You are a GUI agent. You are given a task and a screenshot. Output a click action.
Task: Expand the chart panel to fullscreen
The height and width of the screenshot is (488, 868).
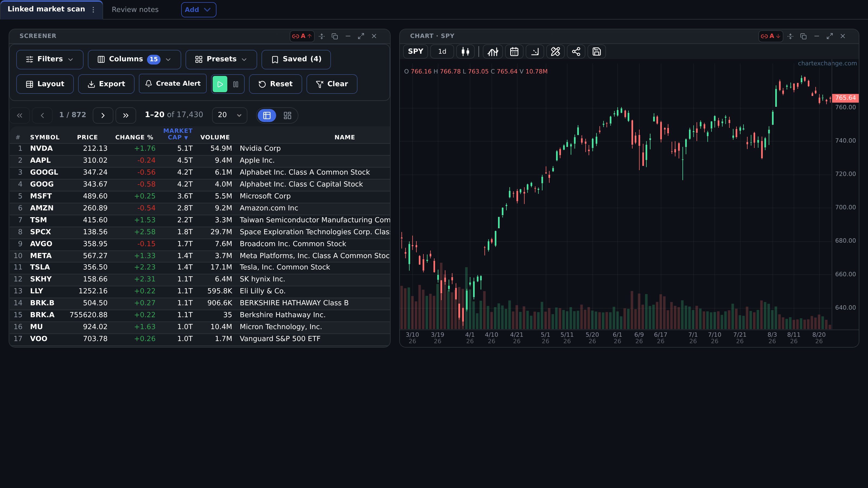829,36
